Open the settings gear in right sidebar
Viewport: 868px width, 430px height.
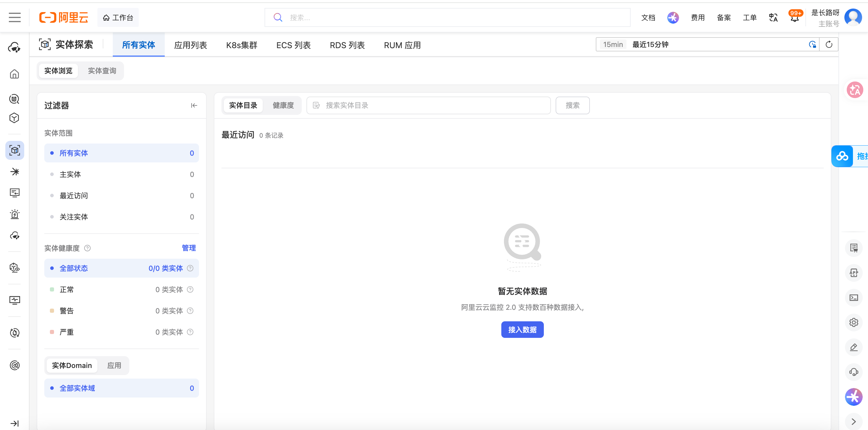[854, 322]
